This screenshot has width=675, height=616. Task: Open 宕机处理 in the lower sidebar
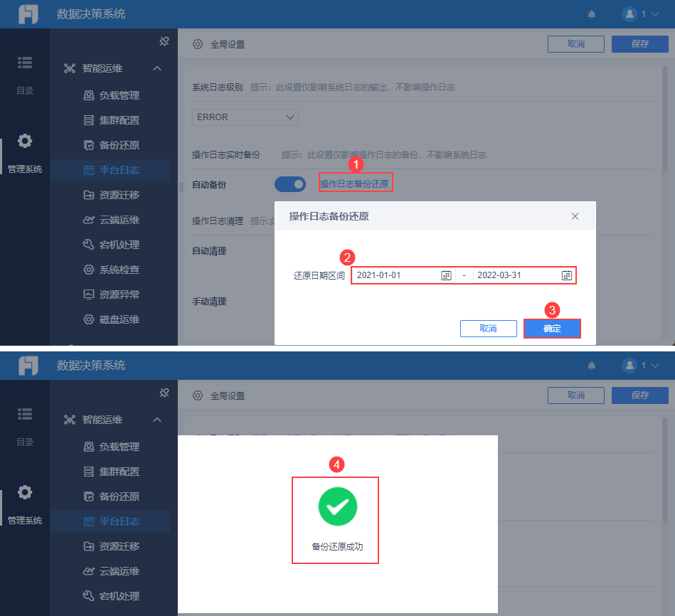click(x=111, y=596)
